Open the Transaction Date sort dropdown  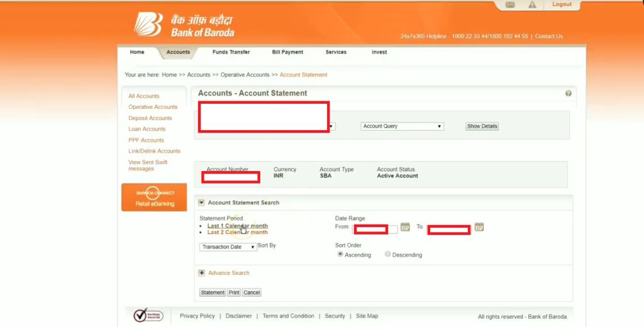pyautogui.click(x=228, y=247)
